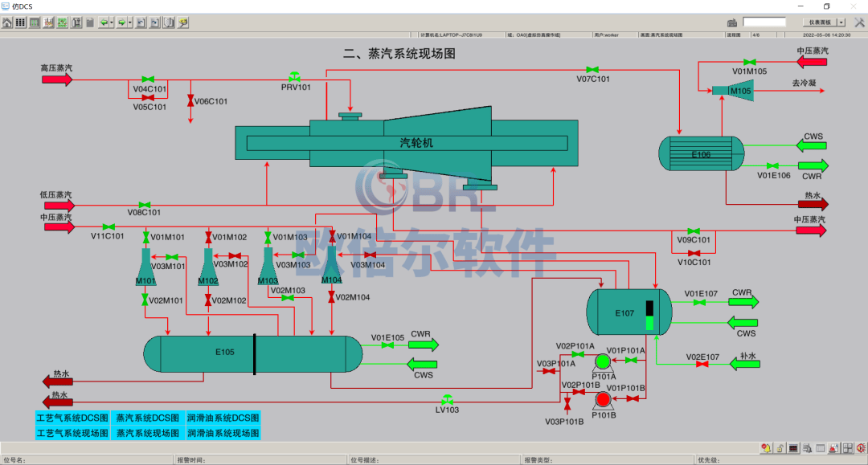The image size is (868, 465).
Task: Toggle valve V01E106 on CWR line
Action: tap(772, 166)
